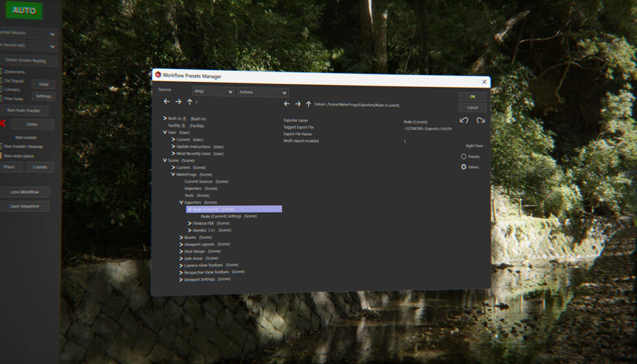Click OK in the presets dialog
This screenshot has height=364, width=637.
pyautogui.click(x=473, y=97)
